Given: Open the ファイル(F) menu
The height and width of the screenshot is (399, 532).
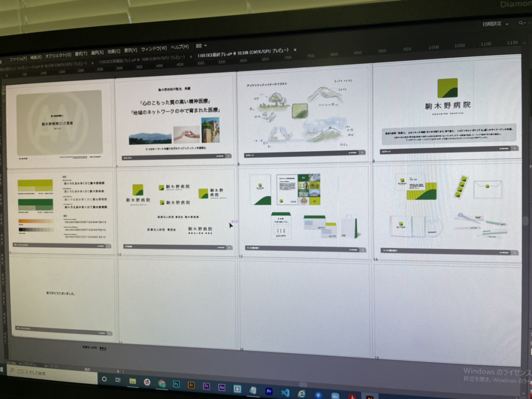Looking at the screenshot, I should 18,58.
